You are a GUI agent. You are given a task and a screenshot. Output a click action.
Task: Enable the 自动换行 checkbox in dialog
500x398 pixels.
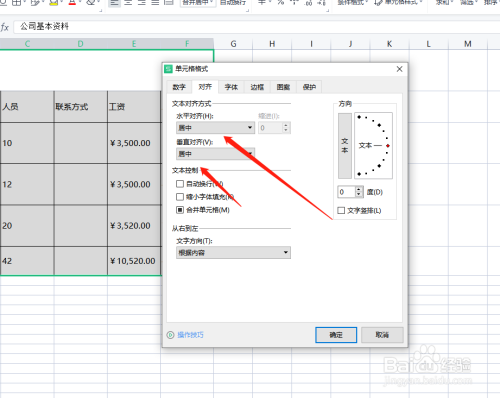coord(180,184)
